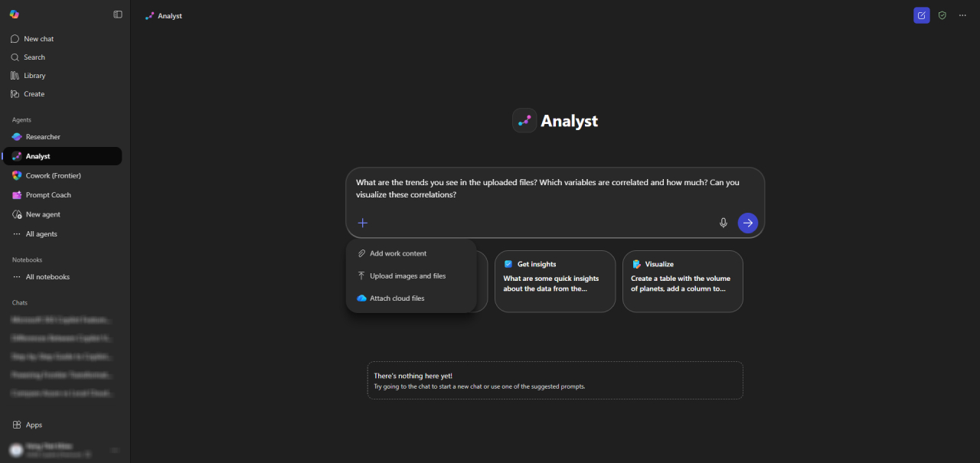Image resolution: width=980 pixels, height=463 pixels.
Task: Click the purple new chat compose icon
Action: [x=921, y=15]
